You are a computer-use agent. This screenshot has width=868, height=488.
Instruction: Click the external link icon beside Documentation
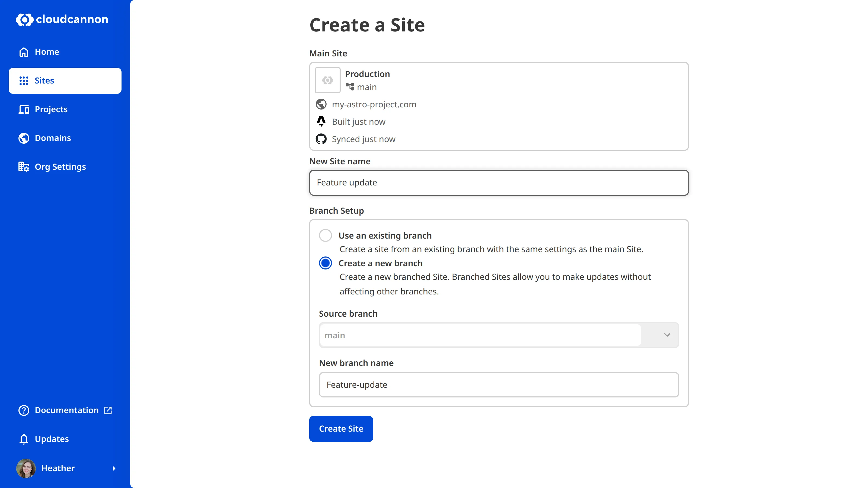click(x=108, y=410)
